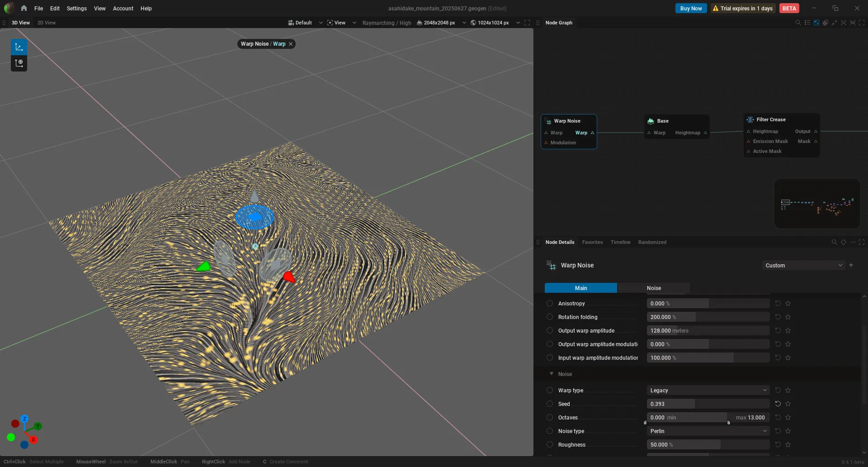Click the Buy Now button

(x=691, y=8)
